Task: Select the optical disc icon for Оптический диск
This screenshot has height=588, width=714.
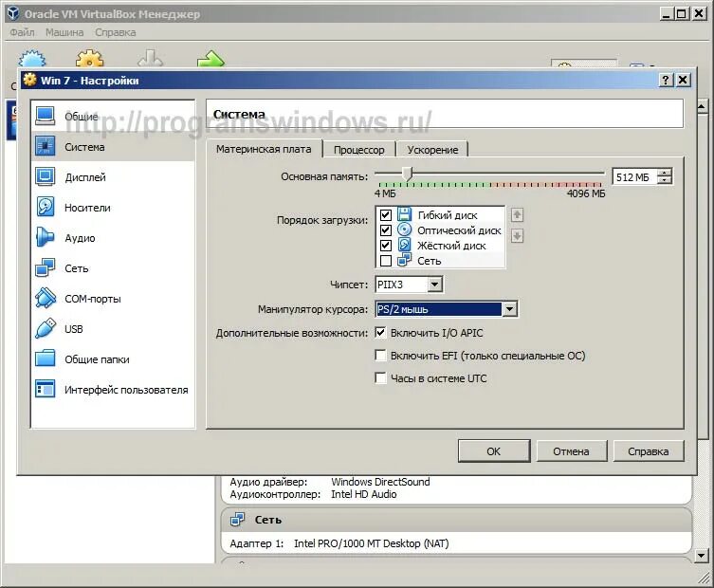Action: (x=404, y=230)
